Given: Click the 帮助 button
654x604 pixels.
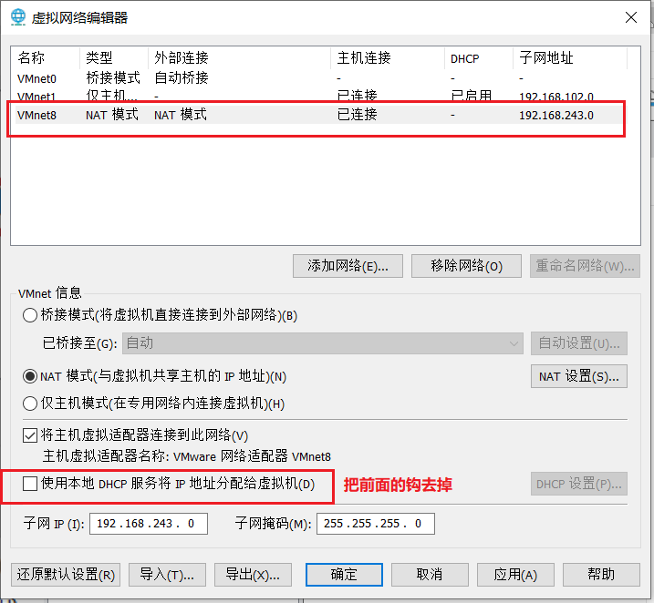Looking at the screenshot, I should 601,575.
